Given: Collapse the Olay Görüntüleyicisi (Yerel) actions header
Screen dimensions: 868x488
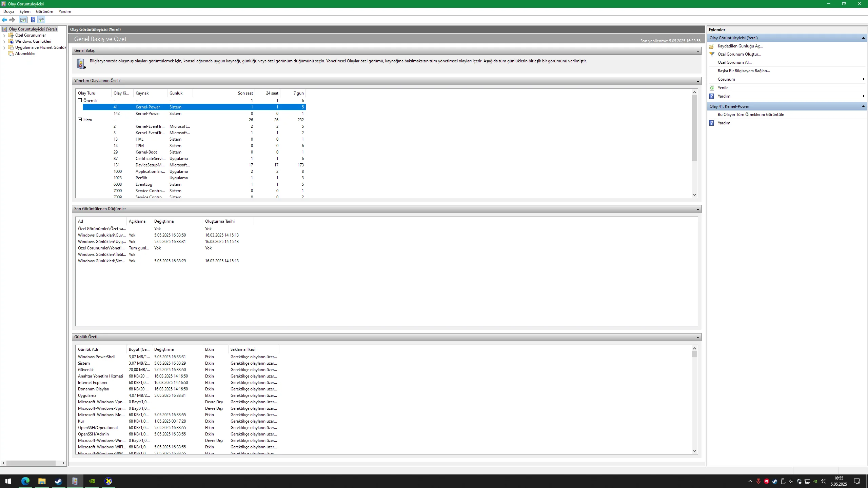Looking at the screenshot, I should click(x=863, y=38).
